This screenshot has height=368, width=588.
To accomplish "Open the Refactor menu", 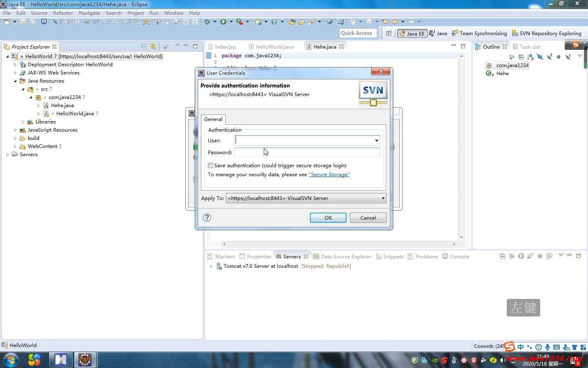I will [63, 13].
